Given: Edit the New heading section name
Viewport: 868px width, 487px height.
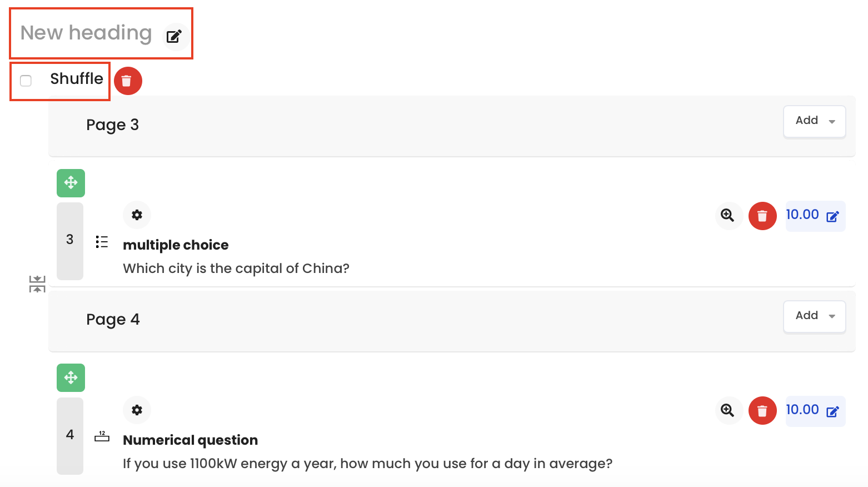Looking at the screenshot, I should (174, 37).
